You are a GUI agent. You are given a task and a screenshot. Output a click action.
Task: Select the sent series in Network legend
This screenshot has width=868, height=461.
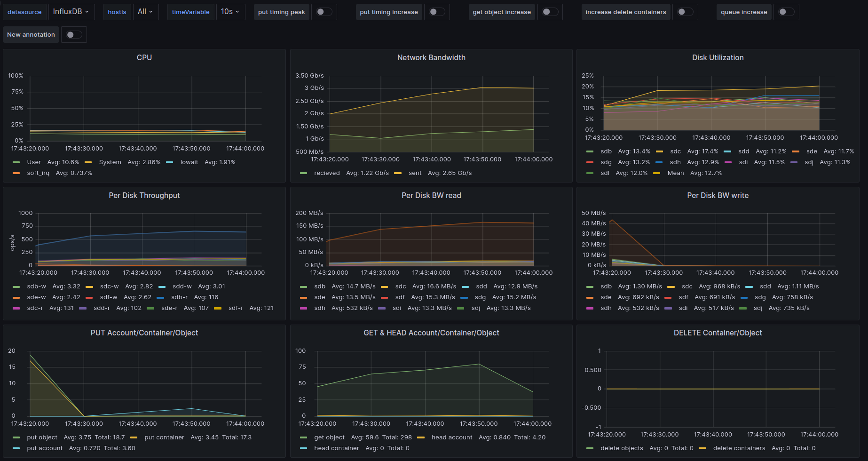pos(415,173)
